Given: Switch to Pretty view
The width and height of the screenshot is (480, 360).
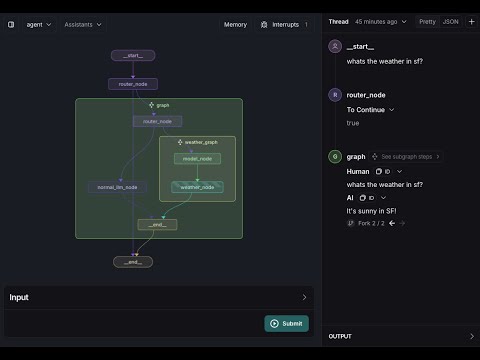Looking at the screenshot, I should click(427, 22).
